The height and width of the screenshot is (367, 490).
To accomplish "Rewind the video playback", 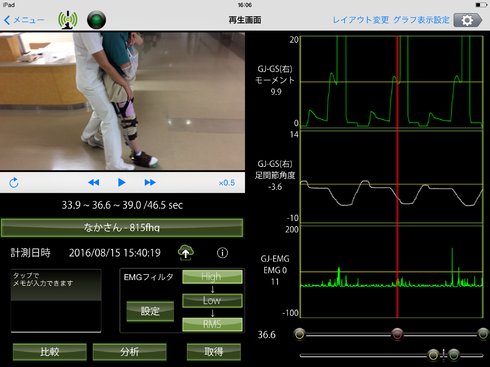I will pos(94,182).
